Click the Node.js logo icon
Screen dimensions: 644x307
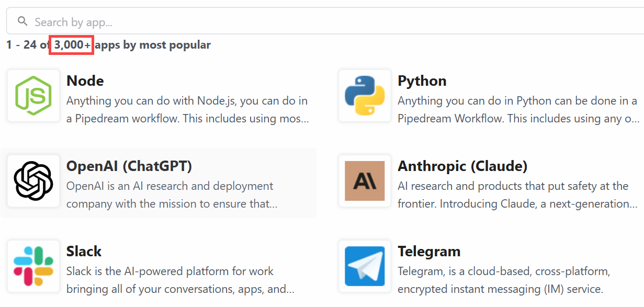pyautogui.click(x=33, y=96)
